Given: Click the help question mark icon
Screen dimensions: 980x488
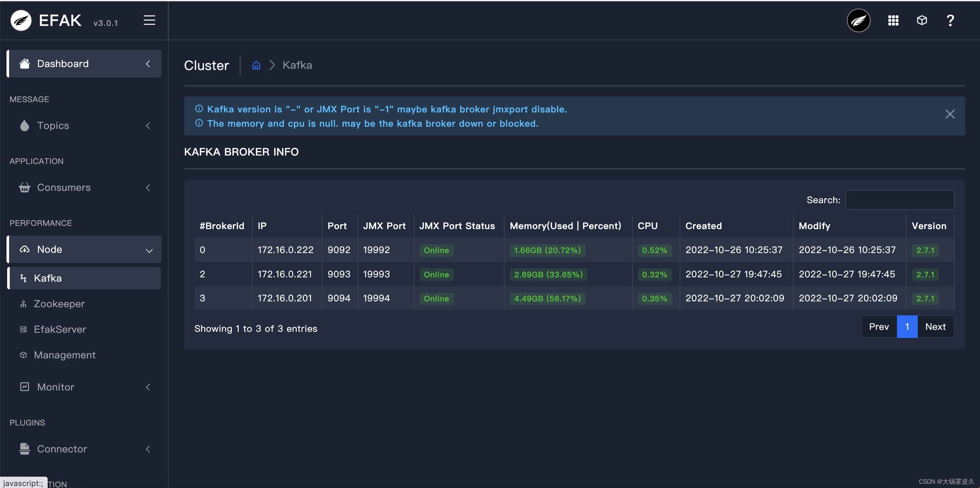Looking at the screenshot, I should [x=950, y=20].
